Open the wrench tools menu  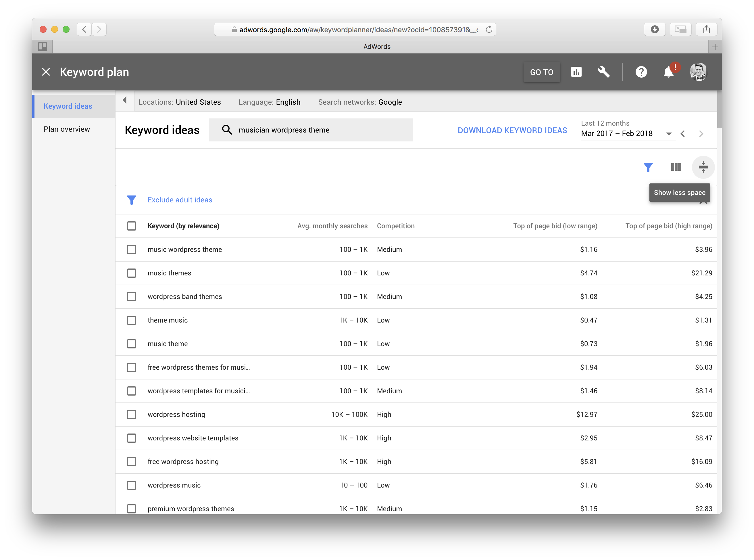(603, 72)
